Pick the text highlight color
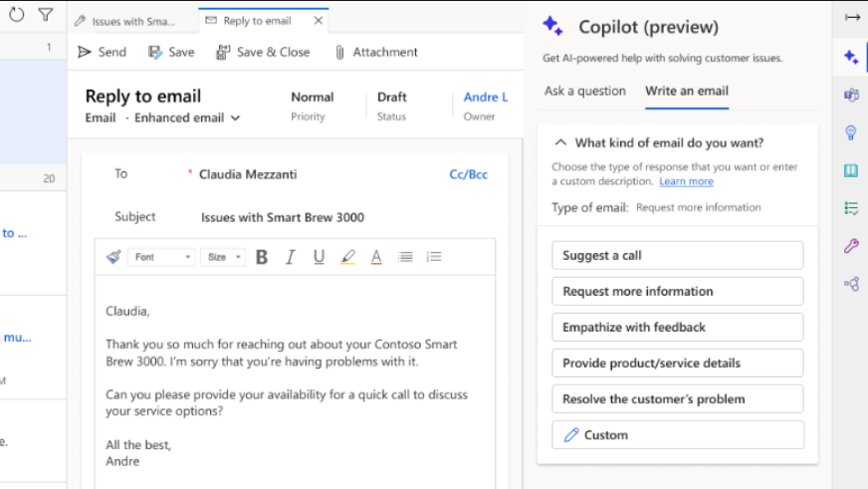 coord(347,257)
